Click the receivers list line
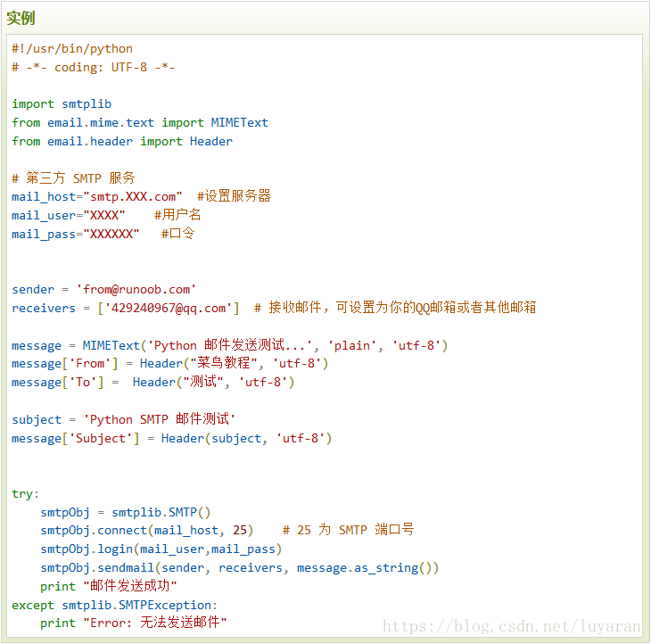This screenshot has width=651, height=644. (x=274, y=308)
